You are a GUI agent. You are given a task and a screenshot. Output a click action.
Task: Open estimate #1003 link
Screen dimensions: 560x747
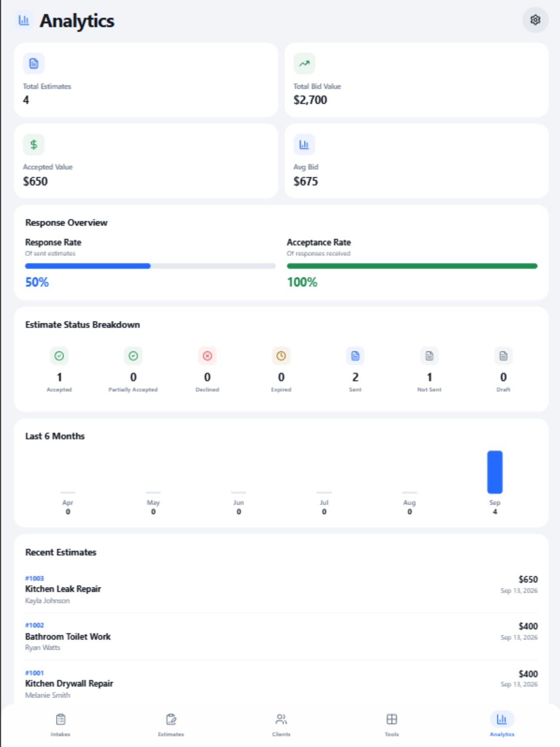click(x=34, y=578)
